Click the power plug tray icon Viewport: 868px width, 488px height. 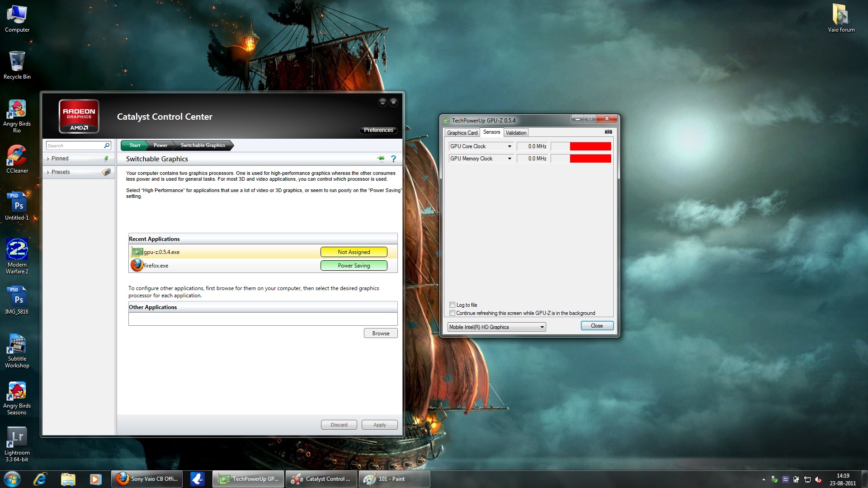[x=796, y=479]
